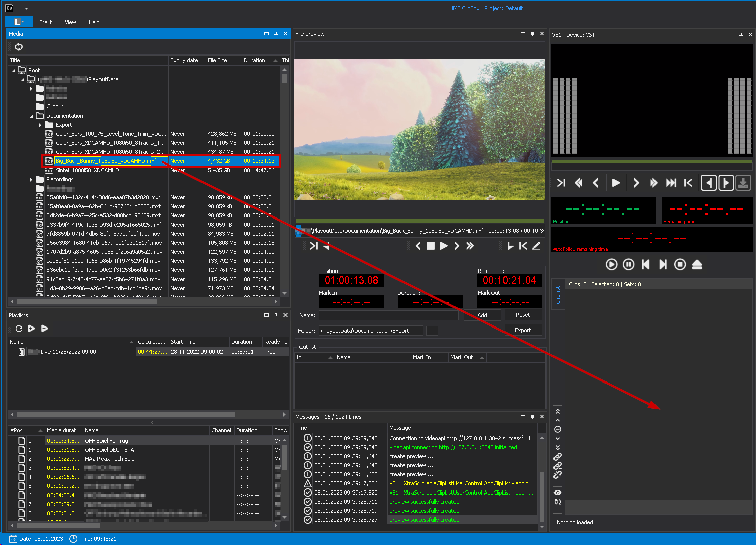Step one frame back in File preview
The height and width of the screenshot is (545, 756).
pyautogui.click(x=418, y=246)
